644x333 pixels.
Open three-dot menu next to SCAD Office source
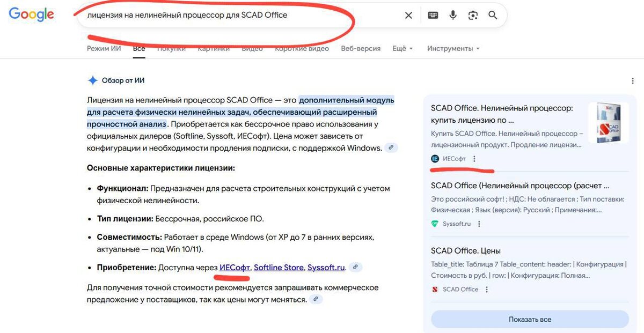click(x=487, y=289)
